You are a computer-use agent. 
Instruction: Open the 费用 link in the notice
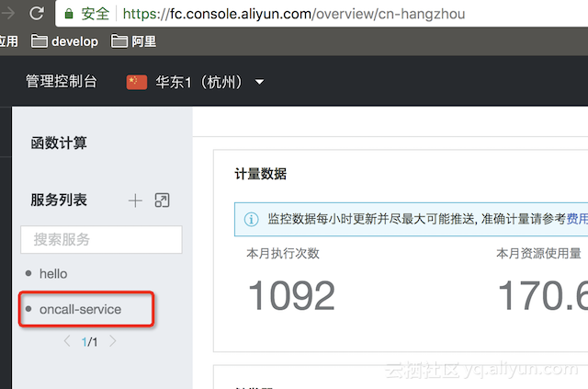(577, 219)
